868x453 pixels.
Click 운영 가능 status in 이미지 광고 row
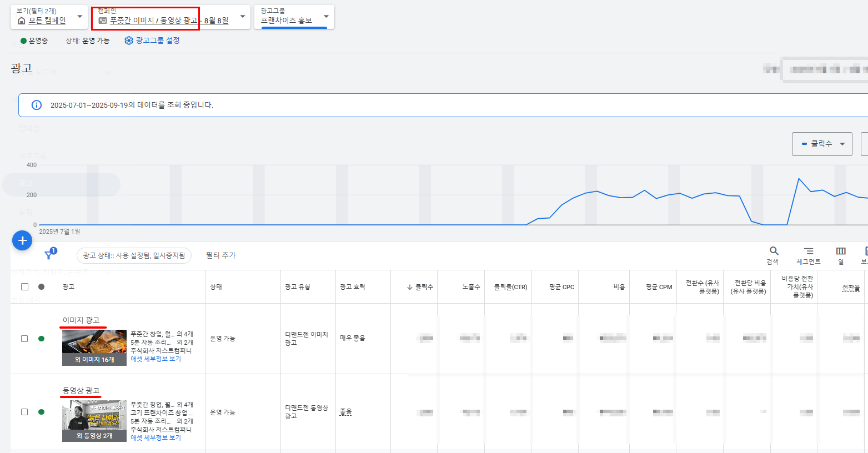pos(223,339)
